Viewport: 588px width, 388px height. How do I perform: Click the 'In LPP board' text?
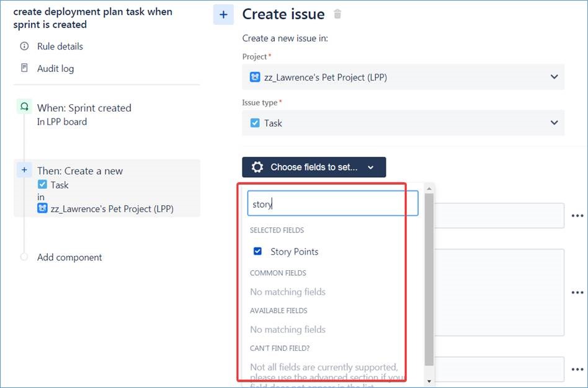62,122
